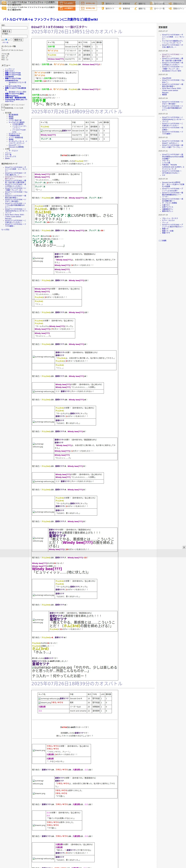
Task: Click ここを編集 in right sidebar
Action: pos(162,241)
